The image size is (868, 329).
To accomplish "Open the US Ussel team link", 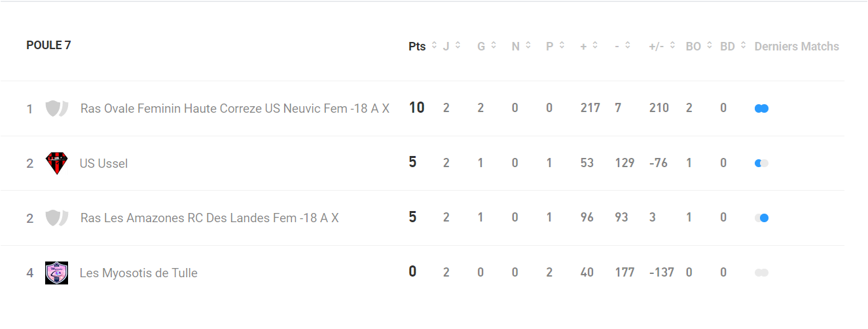I will coord(103,163).
